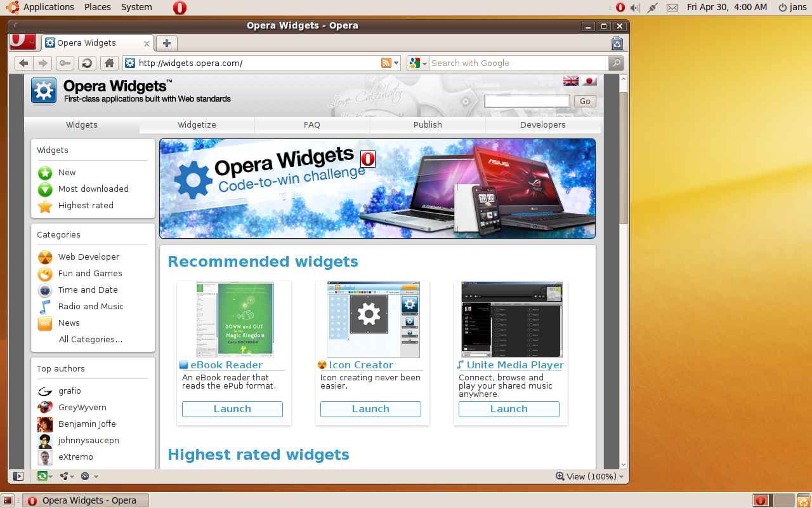Screen dimensions: 812x508
Task: Go back with the Back arrow
Action: click(x=23, y=63)
